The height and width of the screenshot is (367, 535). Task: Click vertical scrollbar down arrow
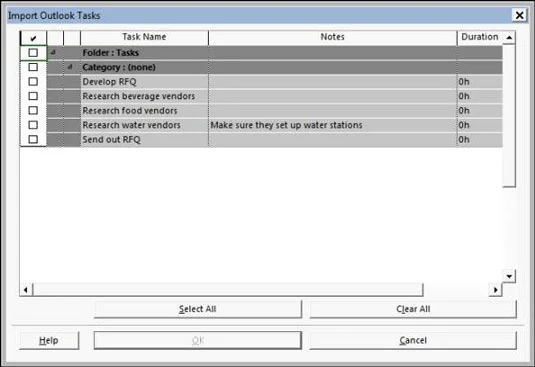(509, 276)
